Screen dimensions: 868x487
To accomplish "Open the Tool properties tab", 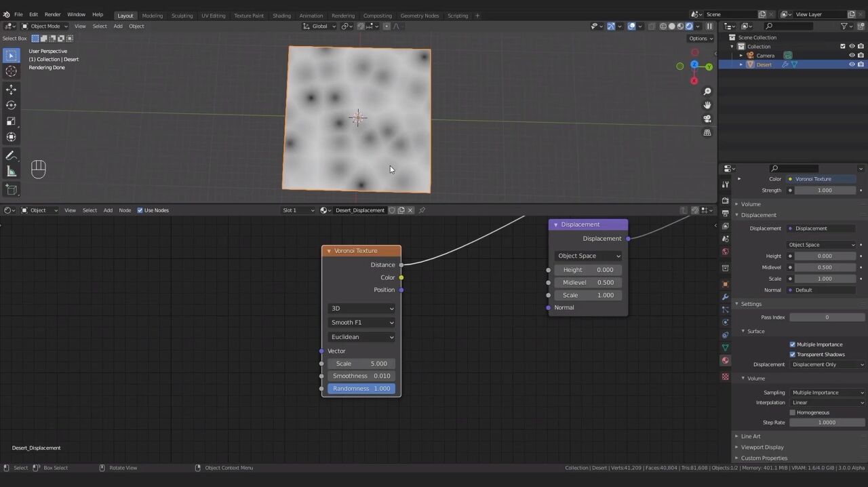I will tap(725, 184).
